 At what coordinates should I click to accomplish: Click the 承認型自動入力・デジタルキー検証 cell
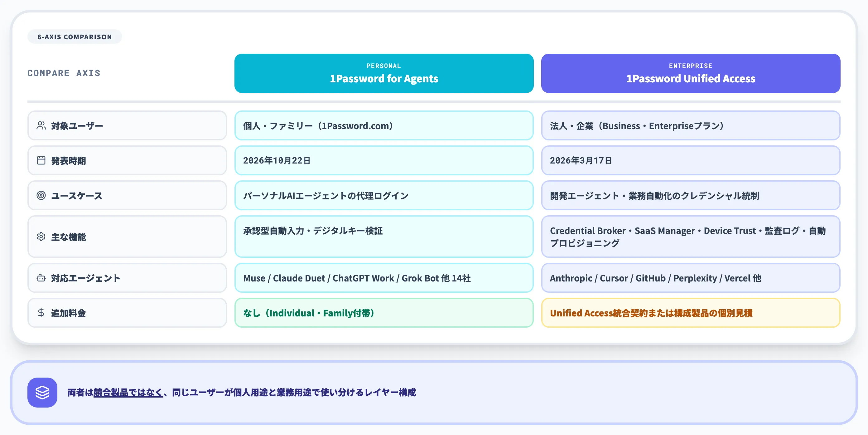(x=384, y=237)
